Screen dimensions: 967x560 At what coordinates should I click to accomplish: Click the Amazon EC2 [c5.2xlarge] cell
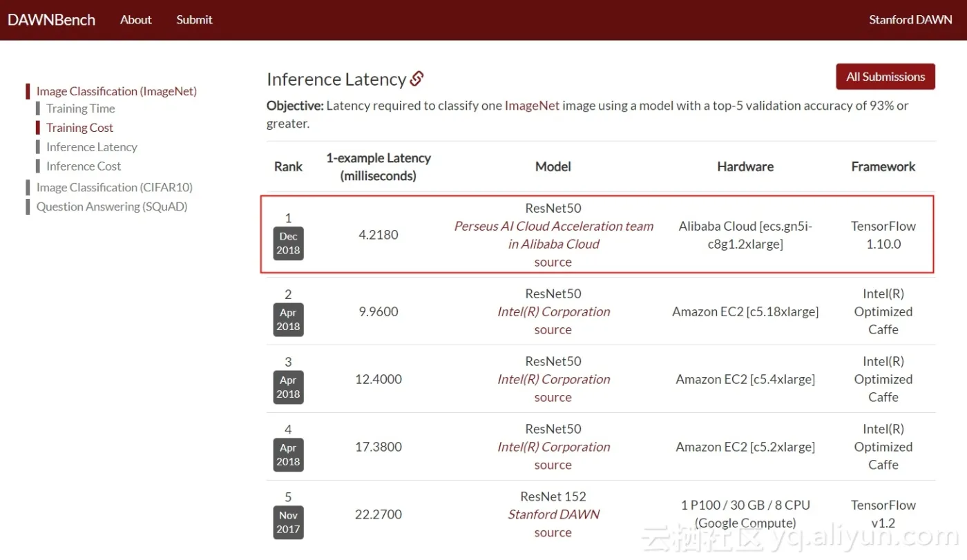point(745,447)
